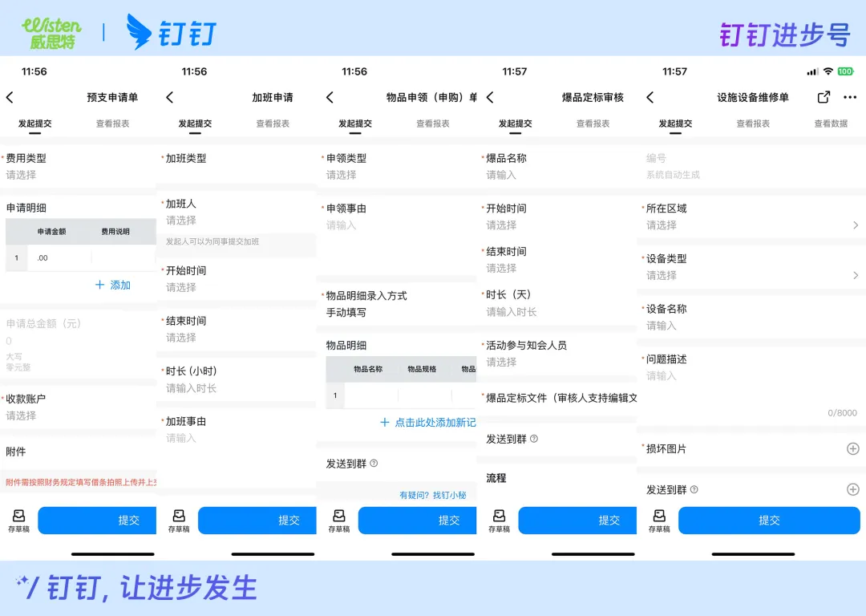Save draft on 设施设备维修单 form

click(659, 521)
